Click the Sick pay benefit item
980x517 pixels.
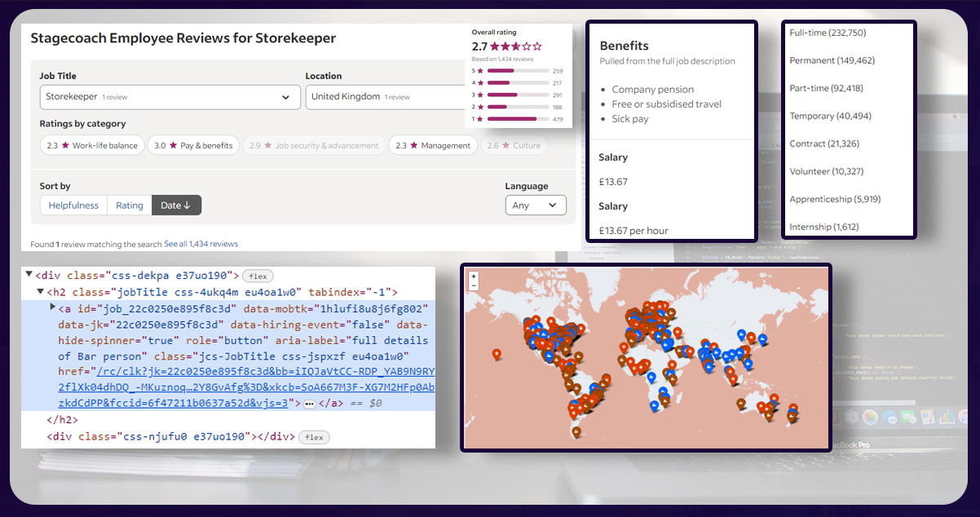[x=630, y=119]
